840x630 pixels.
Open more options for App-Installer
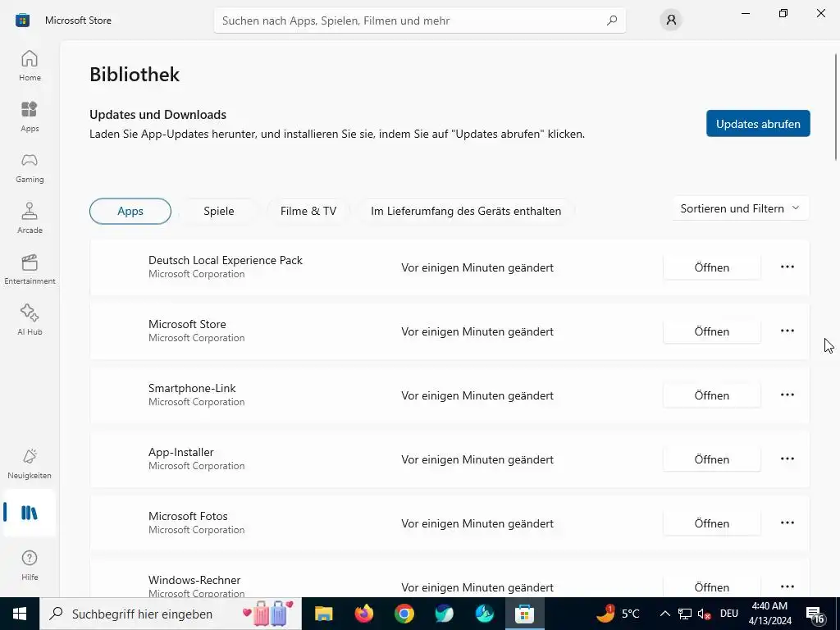[x=787, y=459]
